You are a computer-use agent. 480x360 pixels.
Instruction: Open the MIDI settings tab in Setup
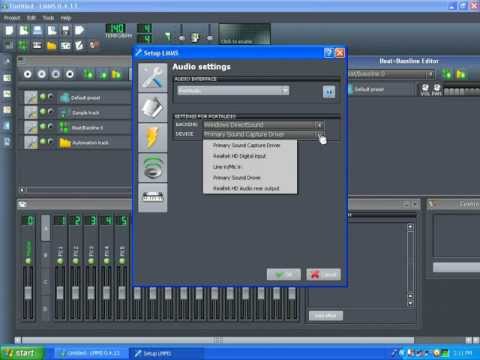pos(153,197)
